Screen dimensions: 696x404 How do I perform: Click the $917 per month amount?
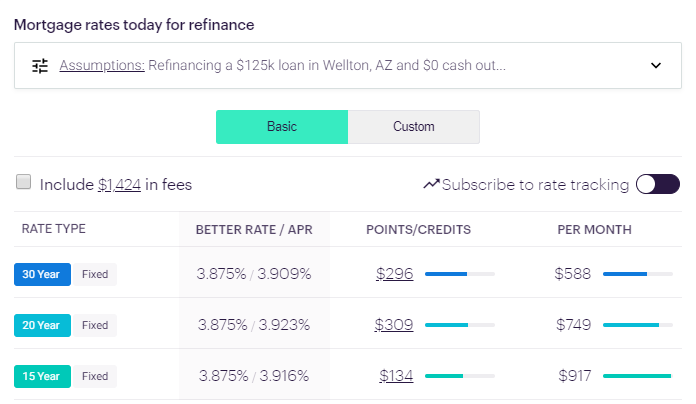point(575,376)
